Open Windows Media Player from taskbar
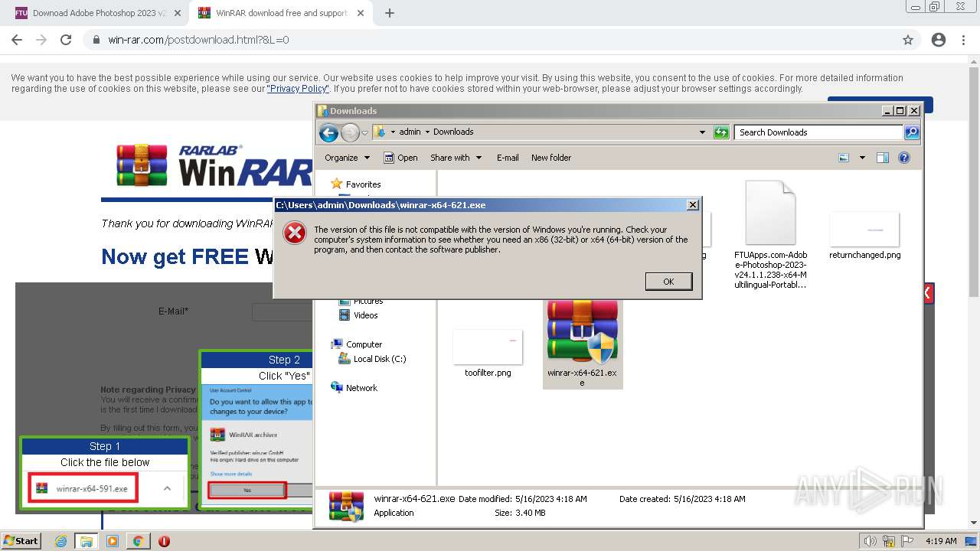The height and width of the screenshot is (551, 980). coord(113,541)
